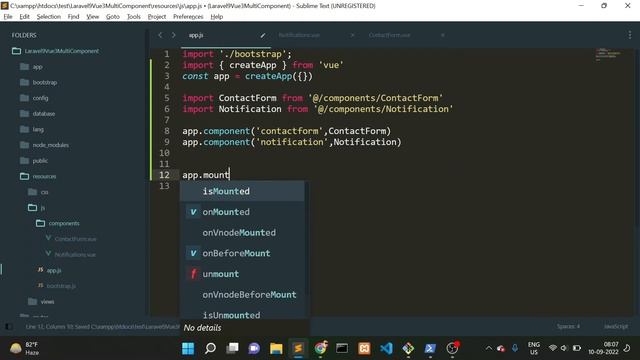The height and width of the screenshot is (360, 640).
Task: Go to the next tab with the forward arrow
Action: (x=173, y=35)
